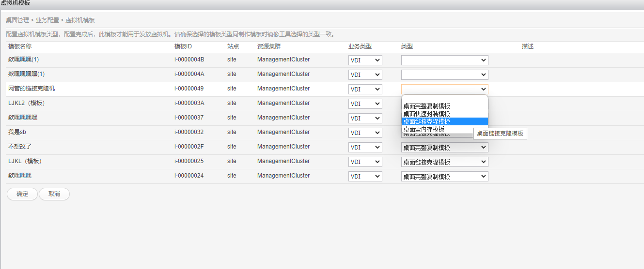Open the 桌面管理 breadcrumb link
Viewport: 644px width, 269px height.
click(17, 20)
